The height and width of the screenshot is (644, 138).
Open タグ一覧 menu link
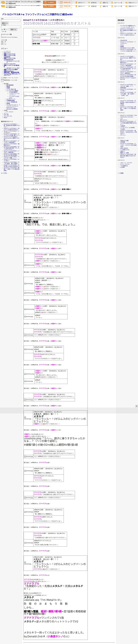[6, 115]
